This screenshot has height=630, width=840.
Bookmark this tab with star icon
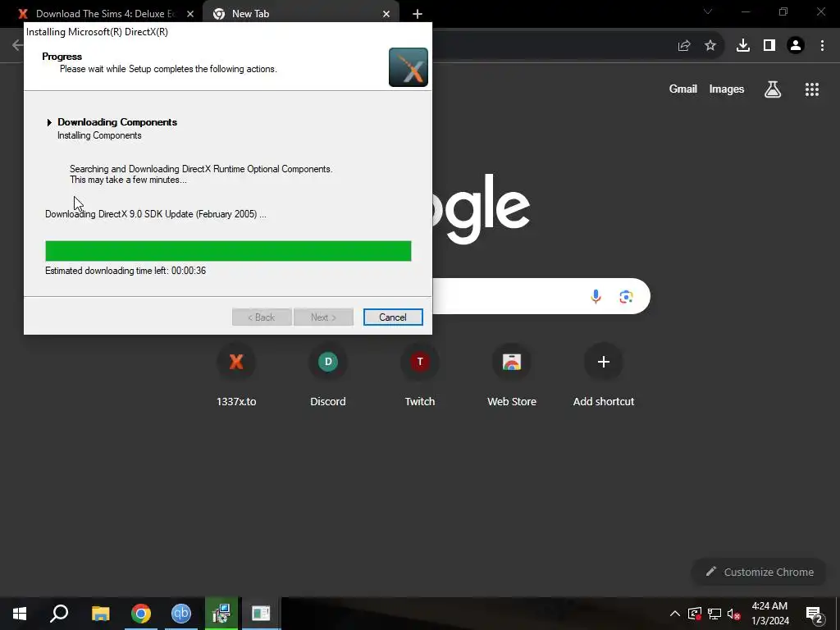coord(710,46)
